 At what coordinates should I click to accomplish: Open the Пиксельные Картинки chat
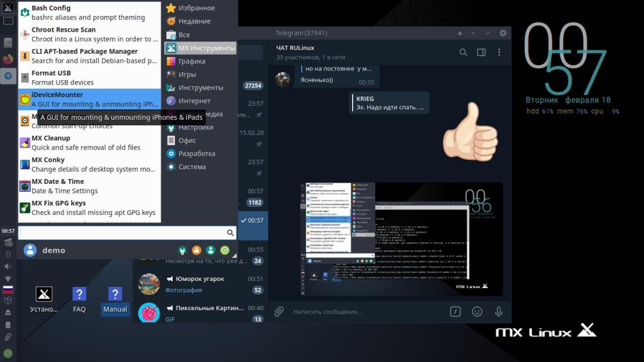point(201,312)
